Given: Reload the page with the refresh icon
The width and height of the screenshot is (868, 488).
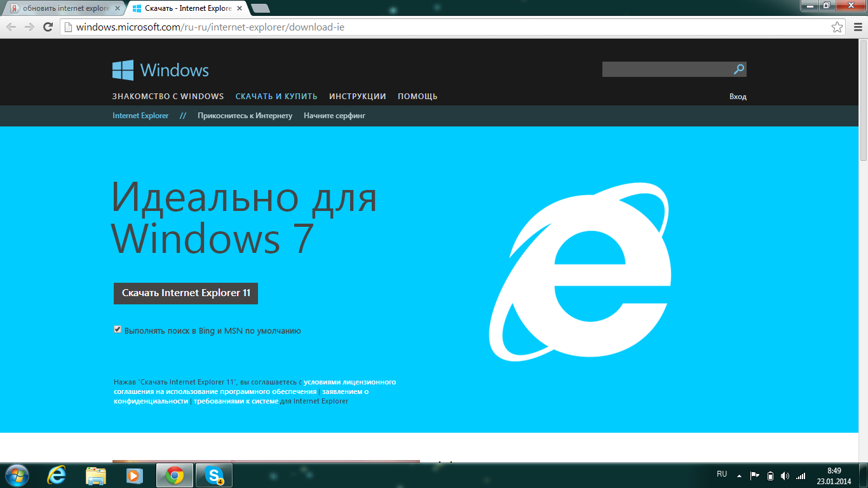Looking at the screenshot, I should point(48,27).
